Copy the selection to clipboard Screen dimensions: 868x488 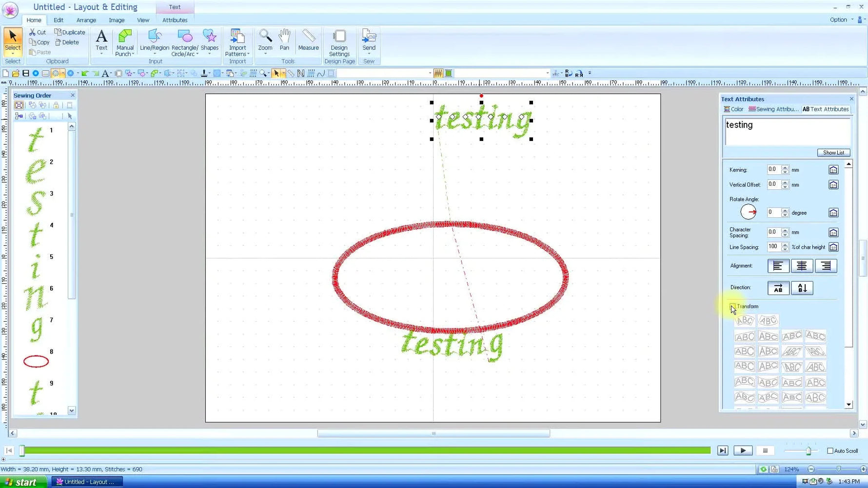click(39, 42)
